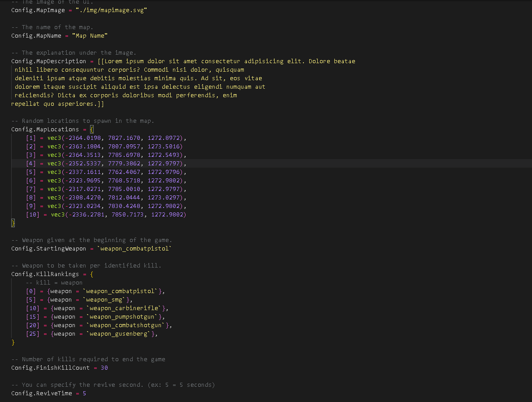Screen dimensions: 532x402
Task: Click the "./img/mapimage.svg" path string
Action: pyautogui.click(x=111, y=10)
